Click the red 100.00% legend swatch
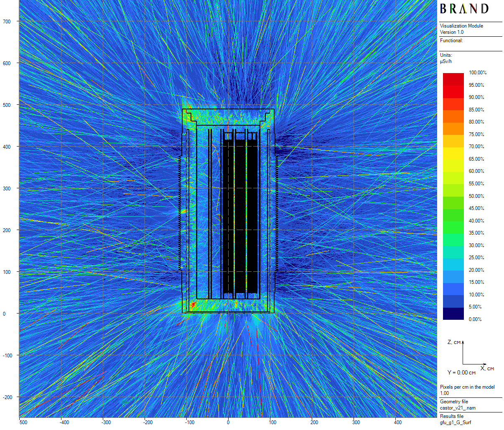 tap(453, 76)
